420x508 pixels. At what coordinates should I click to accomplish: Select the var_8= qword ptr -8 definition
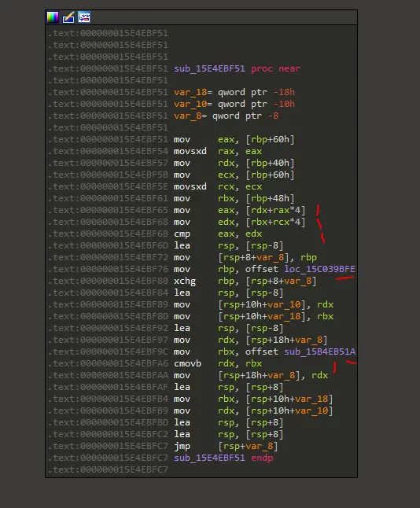coord(227,116)
